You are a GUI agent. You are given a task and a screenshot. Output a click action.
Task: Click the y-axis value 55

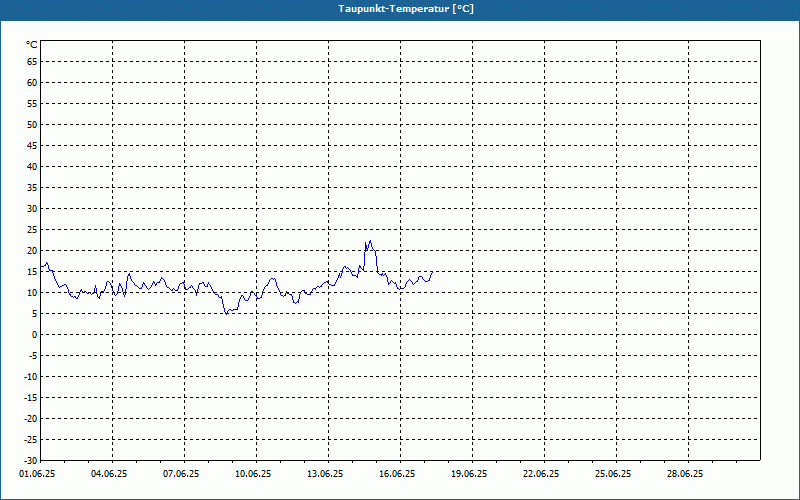click(x=32, y=104)
